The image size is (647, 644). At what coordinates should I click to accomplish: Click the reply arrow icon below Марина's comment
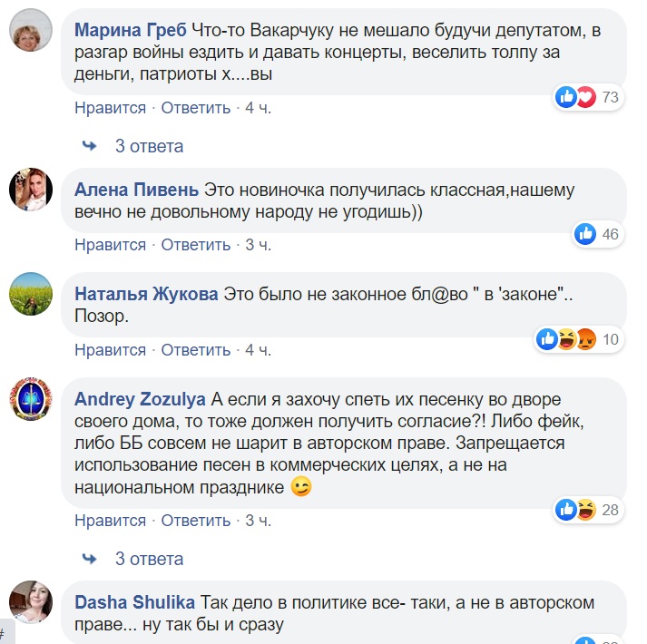point(90,146)
